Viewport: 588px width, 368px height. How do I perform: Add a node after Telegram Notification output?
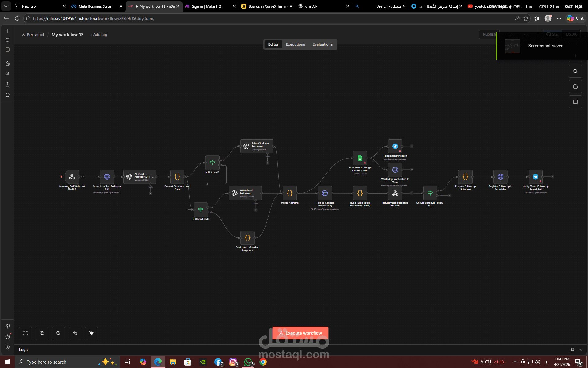[x=412, y=146]
